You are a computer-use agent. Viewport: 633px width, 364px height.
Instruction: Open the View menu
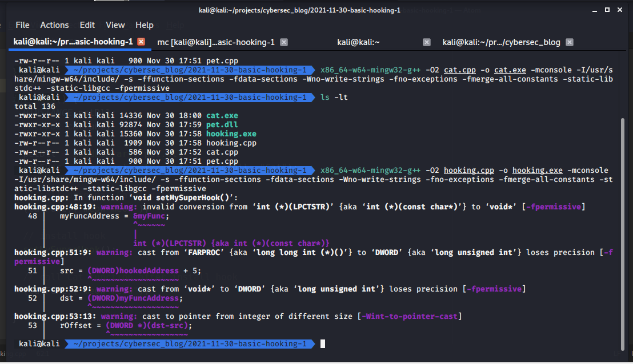[x=115, y=25]
